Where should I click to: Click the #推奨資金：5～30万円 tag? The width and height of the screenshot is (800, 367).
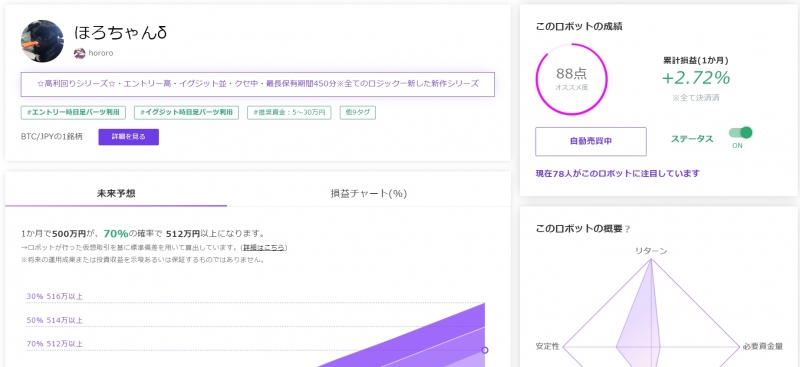[289, 113]
